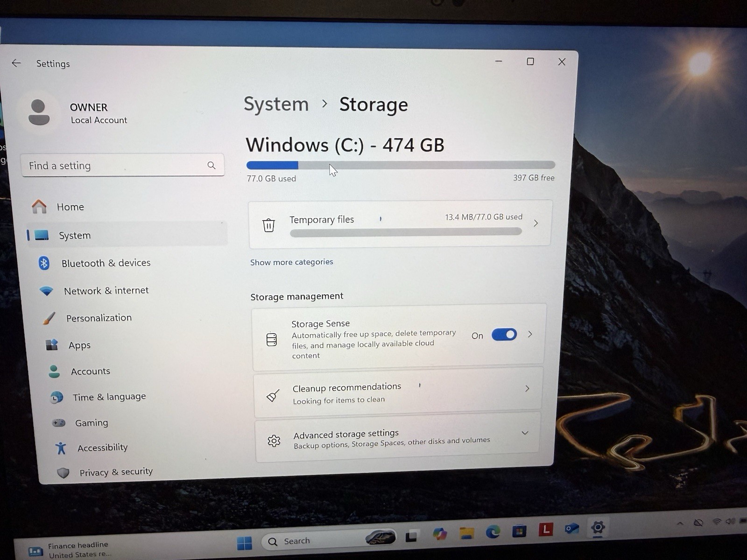Maximize the Settings window
The height and width of the screenshot is (560, 747).
(x=530, y=62)
